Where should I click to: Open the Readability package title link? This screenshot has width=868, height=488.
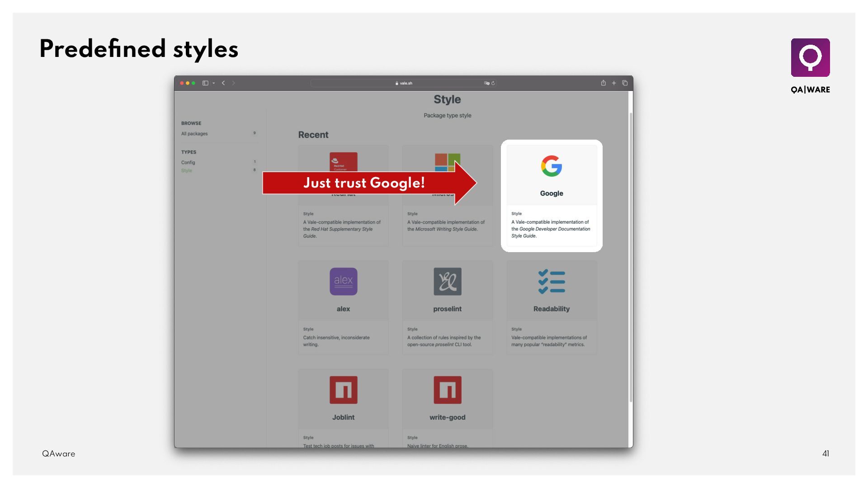click(551, 309)
